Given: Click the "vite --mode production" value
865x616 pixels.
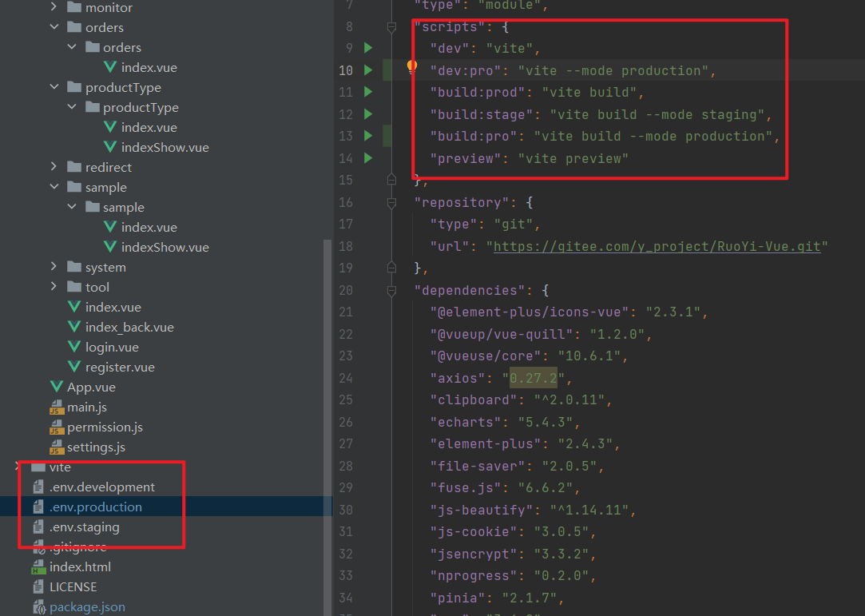Looking at the screenshot, I should pyautogui.click(x=613, y=70).
